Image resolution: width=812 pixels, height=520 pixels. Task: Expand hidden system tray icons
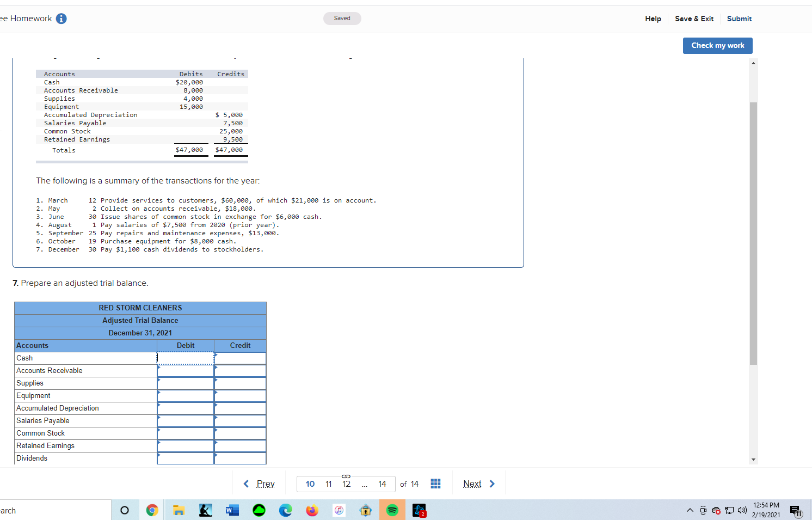tap(689, 510)
